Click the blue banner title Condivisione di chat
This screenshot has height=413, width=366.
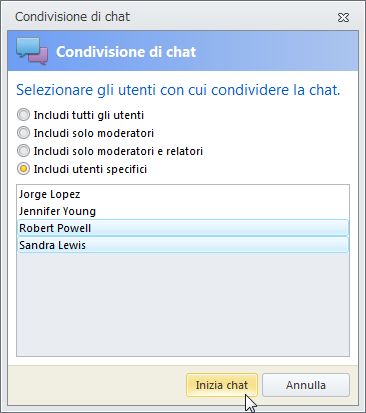(126, 52)
